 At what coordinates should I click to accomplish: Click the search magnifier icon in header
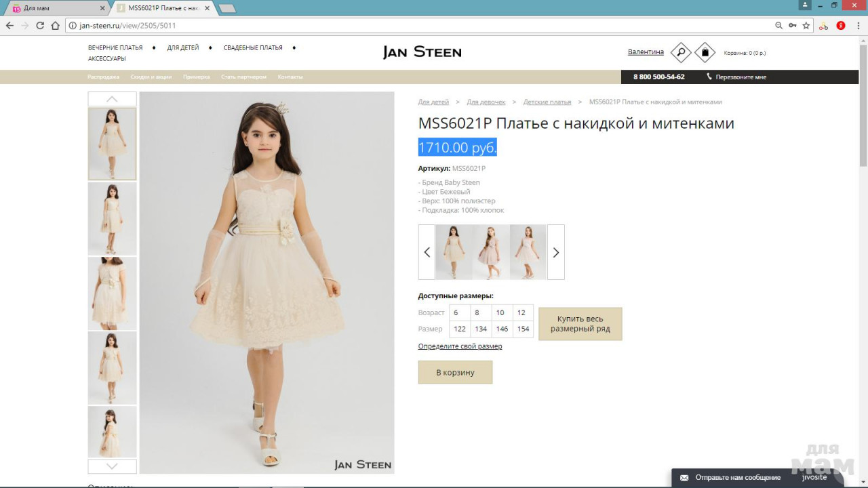click(680, 52)
